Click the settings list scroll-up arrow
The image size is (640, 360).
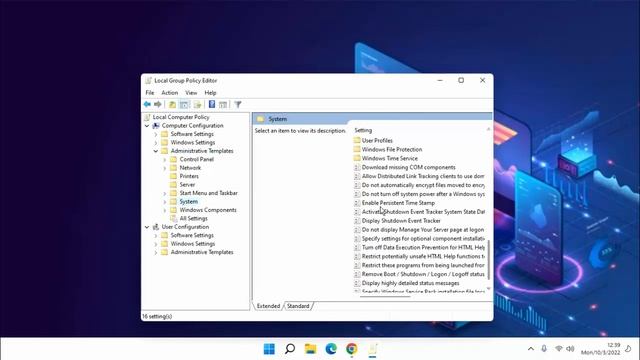point(489,129)
